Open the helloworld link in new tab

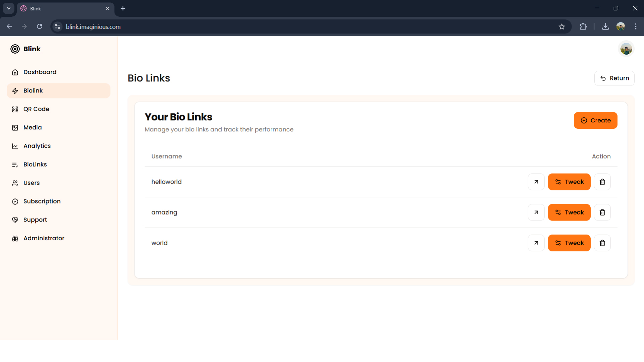tap(536, 182)
